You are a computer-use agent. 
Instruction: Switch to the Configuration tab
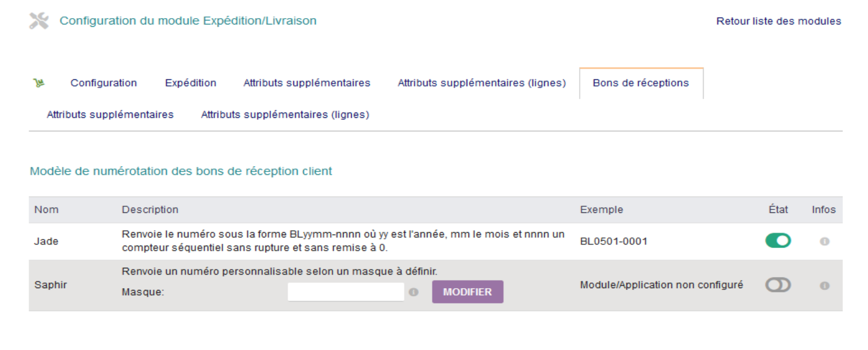104,83
